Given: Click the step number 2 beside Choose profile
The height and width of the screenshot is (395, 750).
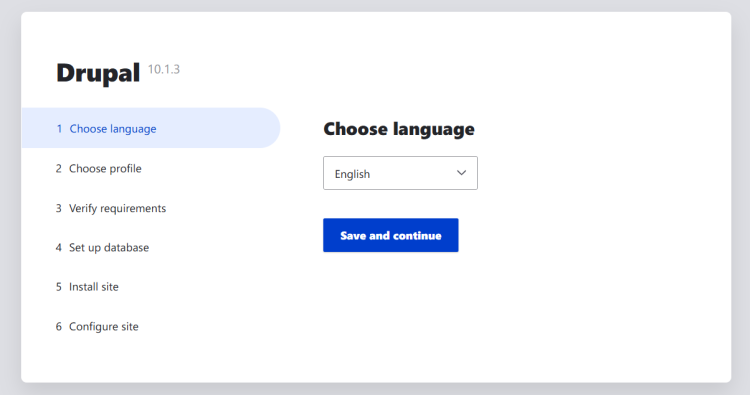Looking at the screenshot, I should tap(58, 168).
